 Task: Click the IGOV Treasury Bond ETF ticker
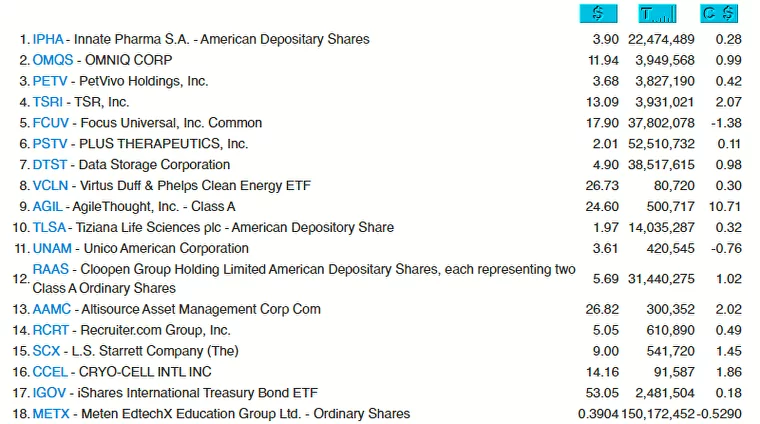(x=50, y=393)
